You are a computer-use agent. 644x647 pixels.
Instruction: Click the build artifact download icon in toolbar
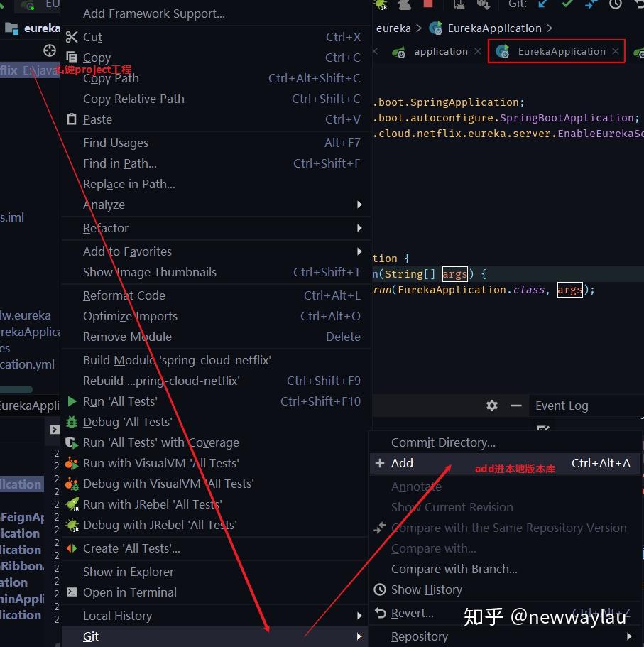483,4
